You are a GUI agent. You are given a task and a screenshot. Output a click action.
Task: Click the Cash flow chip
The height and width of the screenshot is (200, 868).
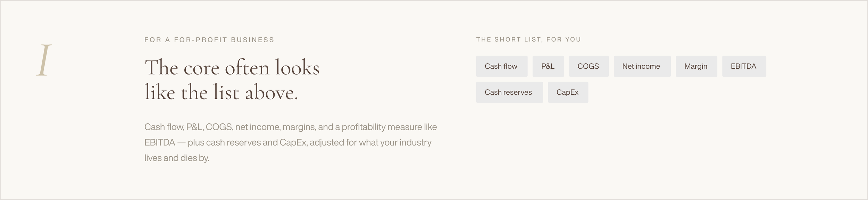501,66
